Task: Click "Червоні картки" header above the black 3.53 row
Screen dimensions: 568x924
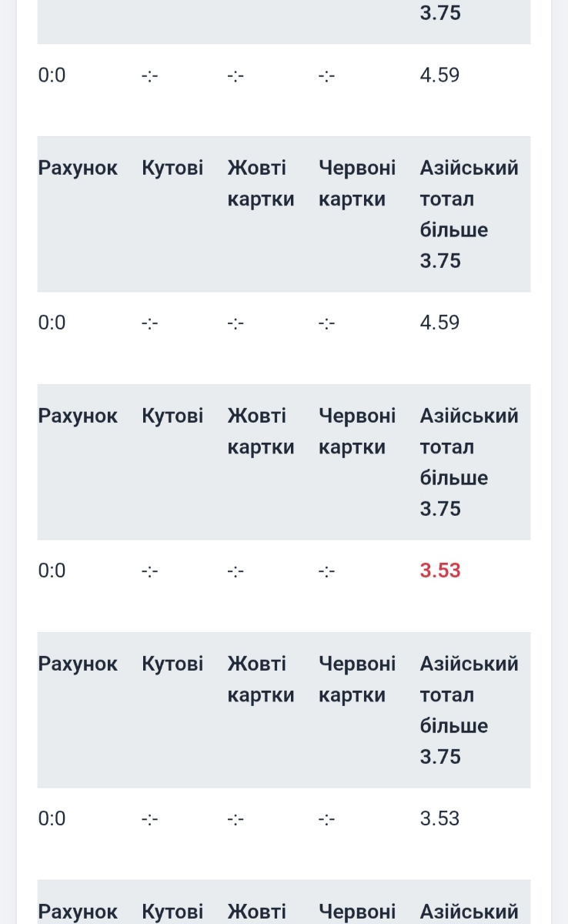Action: pos(357,679)
